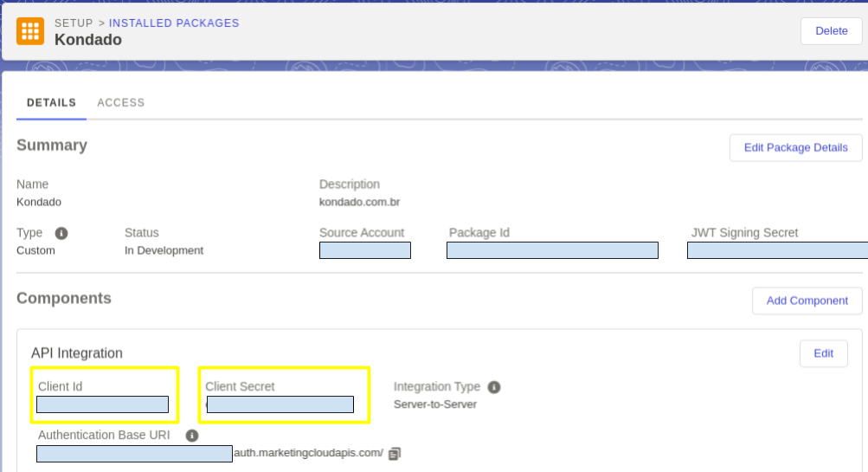The width and height of the screenshot is (868, 472).
Task: Click the redacted Client Secret value
Action: pyautogui.click(x=280, y=404)
